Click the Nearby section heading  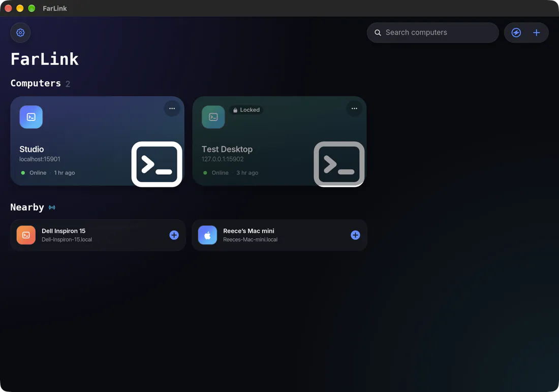click(x=27, y=207)
